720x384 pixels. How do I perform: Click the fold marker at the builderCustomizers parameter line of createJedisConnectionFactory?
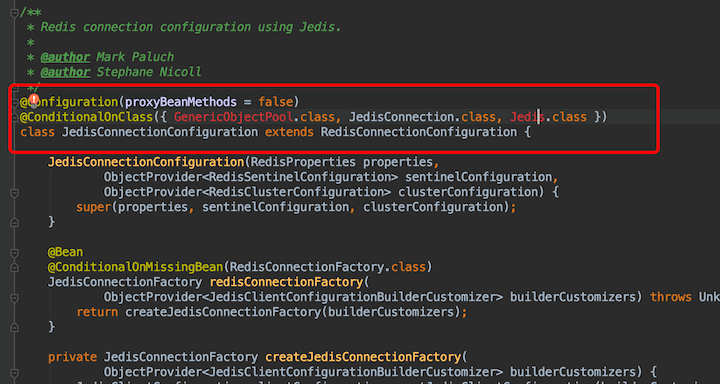pyautogui.click(x=14, y=372)
